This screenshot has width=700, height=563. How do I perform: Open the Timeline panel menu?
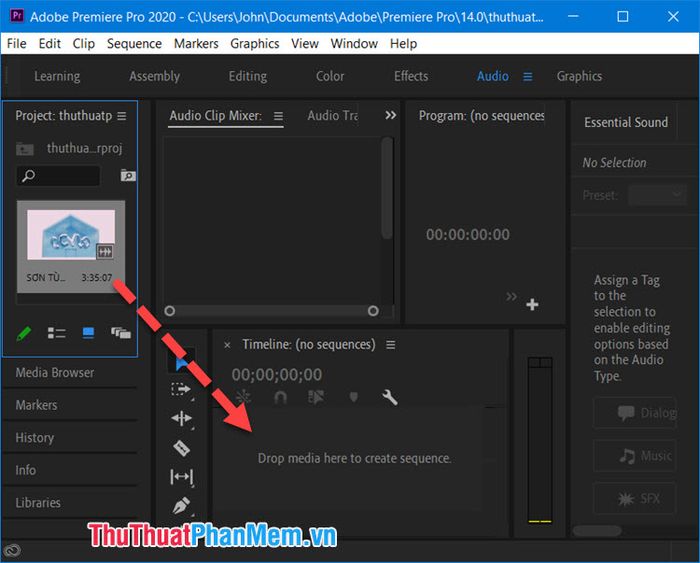point(391,345)
